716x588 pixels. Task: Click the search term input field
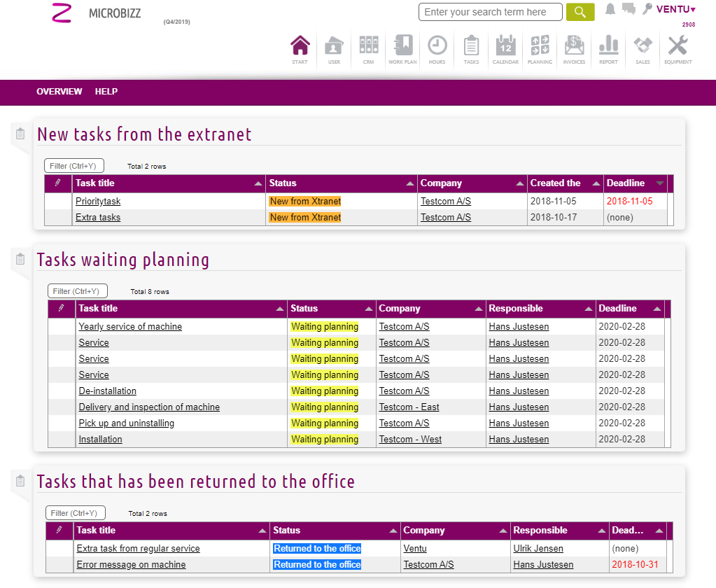[490, 12]
